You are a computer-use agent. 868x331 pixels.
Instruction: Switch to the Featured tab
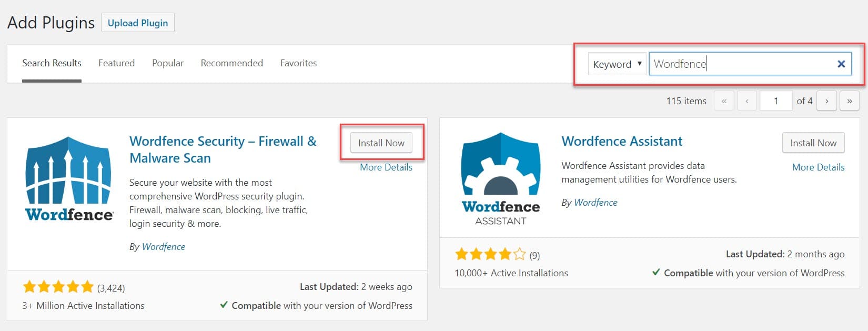117,63
